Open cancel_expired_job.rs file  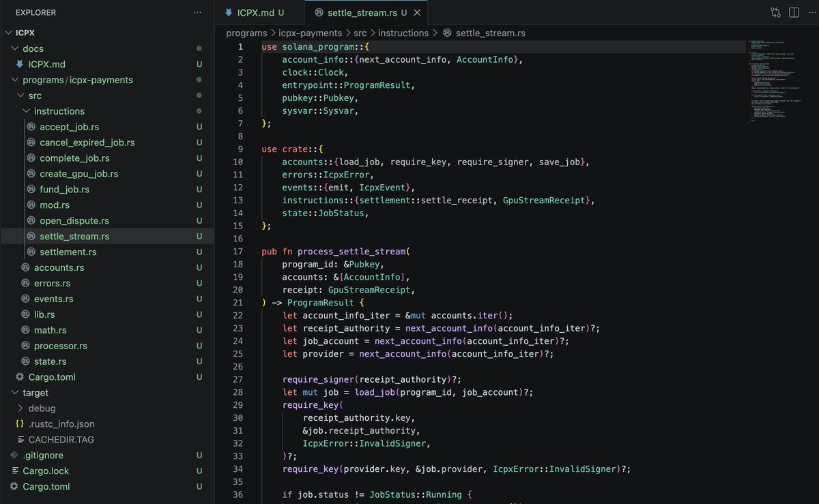coord(87,143)
